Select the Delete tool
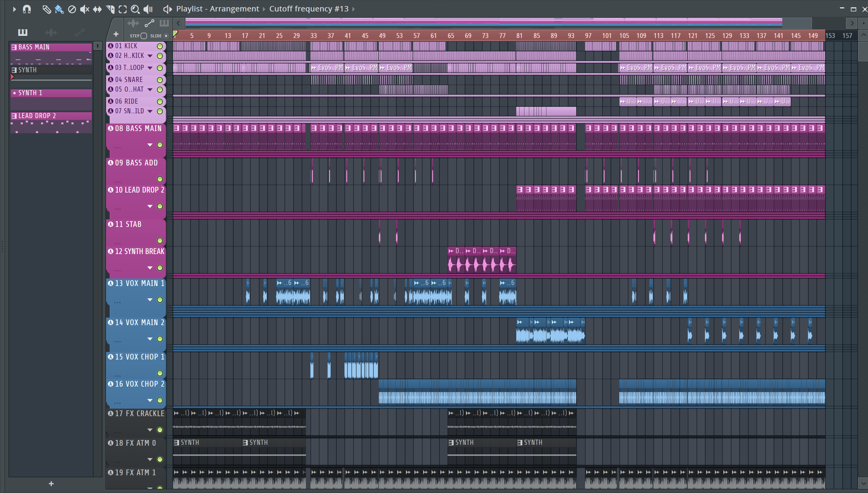 coord(72,9)
